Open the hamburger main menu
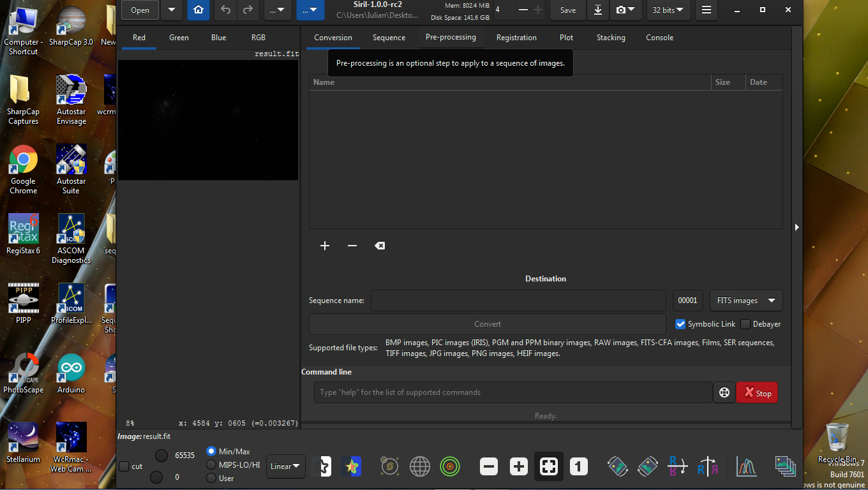 click(706, 10)
